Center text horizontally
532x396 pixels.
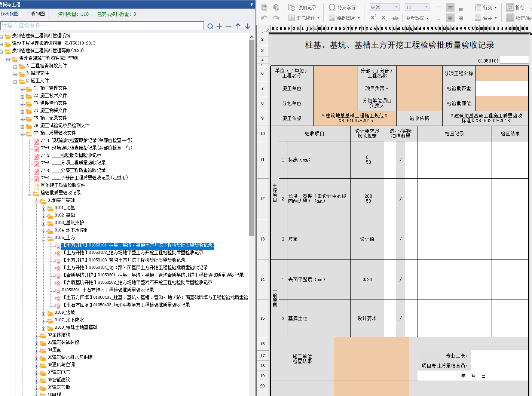coord(450,18)
